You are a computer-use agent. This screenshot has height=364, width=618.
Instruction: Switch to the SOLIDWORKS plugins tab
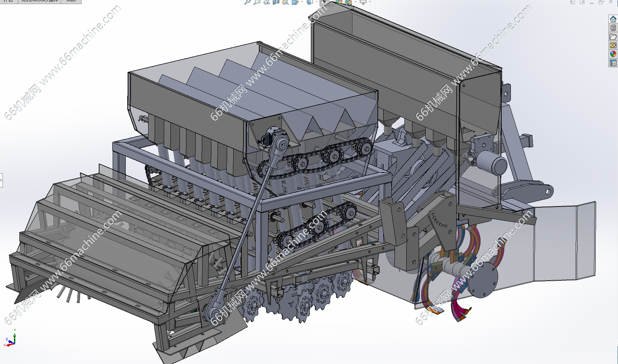tap(39, 1)
